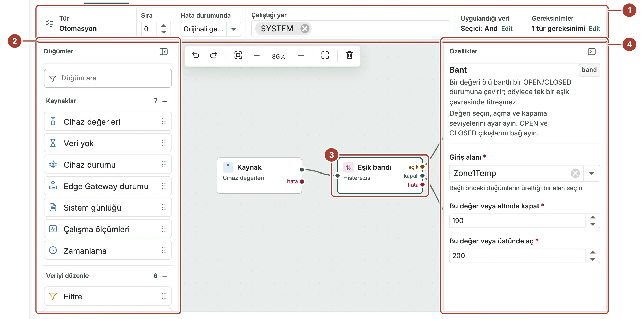The width and height of the screenshot is (644, 319).
Task: Edit the Seçici: And selector
Action: pos(507,29)
